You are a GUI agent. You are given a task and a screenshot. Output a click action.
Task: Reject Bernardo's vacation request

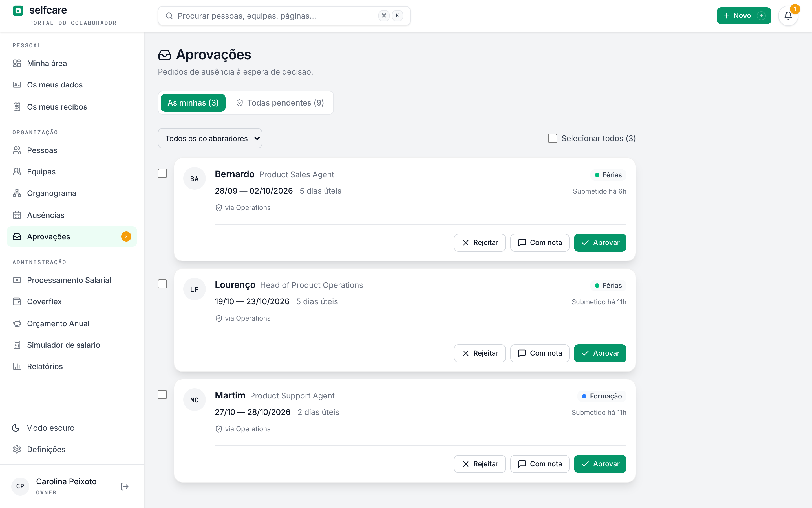click(x=480, y=243)
